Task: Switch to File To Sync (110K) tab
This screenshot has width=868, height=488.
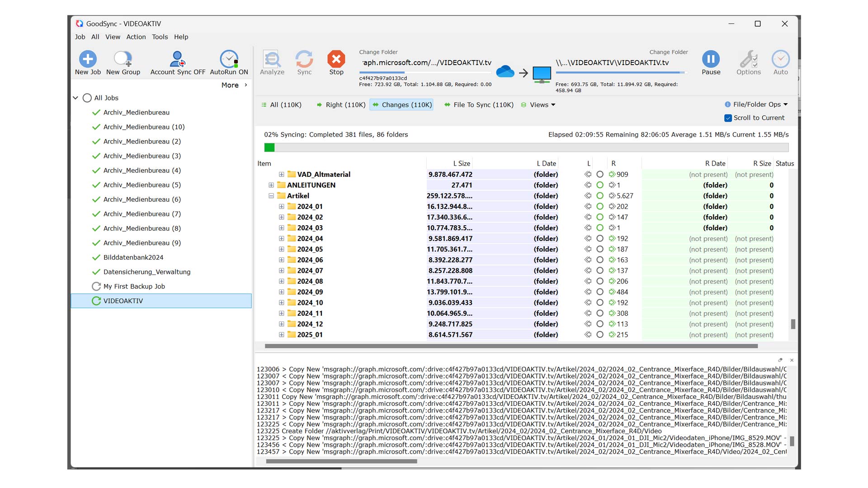Action: [479, 105]
